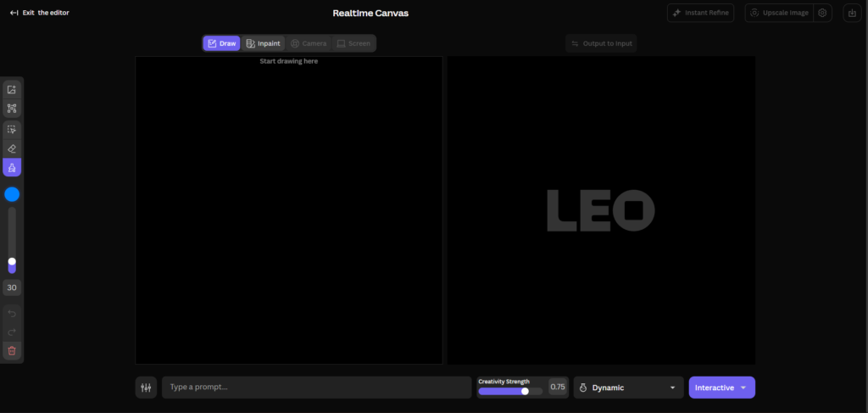This screenshot has height=413, width=868.
Task: Click the download image icon
Action: click(x=852, y=13)
